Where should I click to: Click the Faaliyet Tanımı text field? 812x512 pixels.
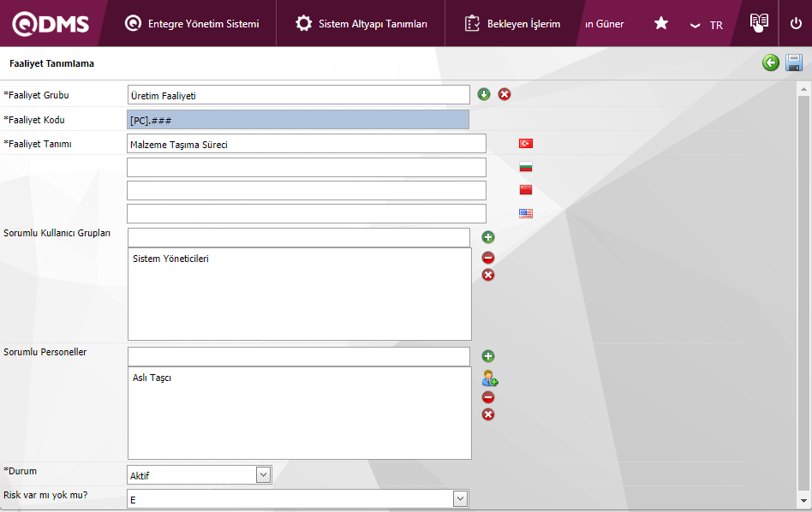(306, 144)
